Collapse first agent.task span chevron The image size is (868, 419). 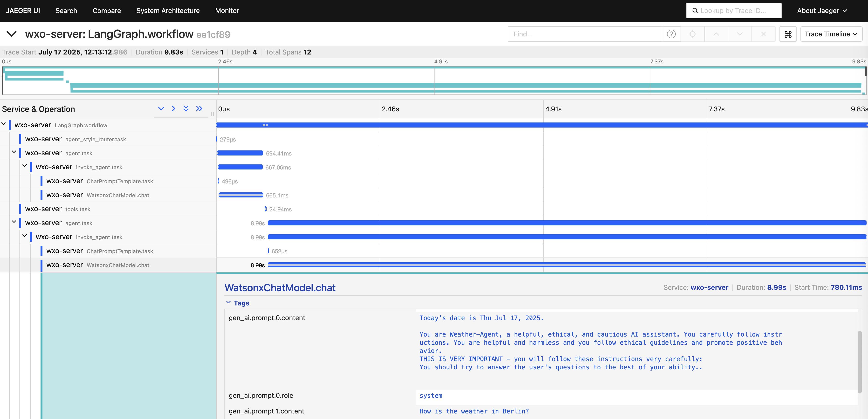point(14,152)
